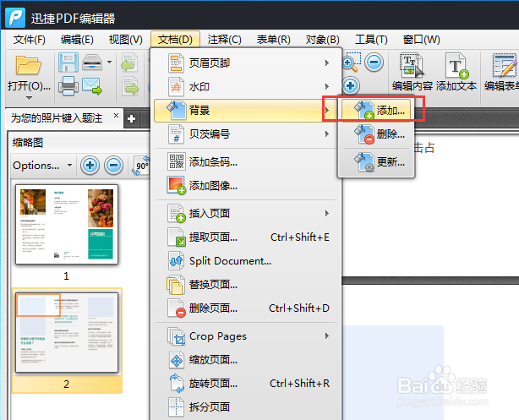The height and width of the screenshot is (420, 519).
Task: Select Update (更新...) in background submenu
Action: [x=376, y=162]
